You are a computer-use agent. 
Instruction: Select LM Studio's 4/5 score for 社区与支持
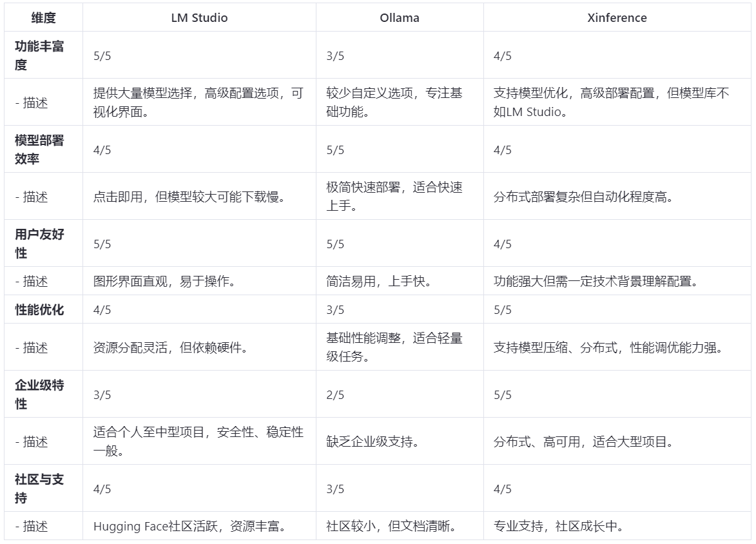(x=102, y=489)
